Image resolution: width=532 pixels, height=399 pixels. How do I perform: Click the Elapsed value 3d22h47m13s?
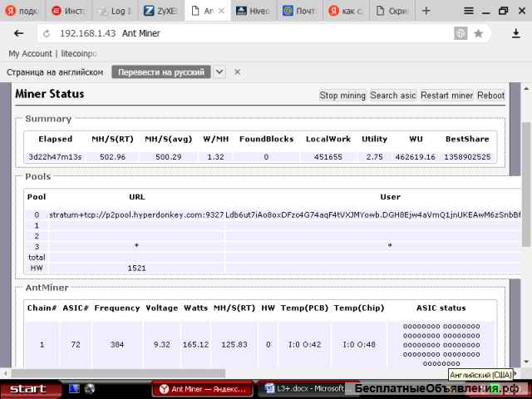pyautogui.click(x=55, y=157)
